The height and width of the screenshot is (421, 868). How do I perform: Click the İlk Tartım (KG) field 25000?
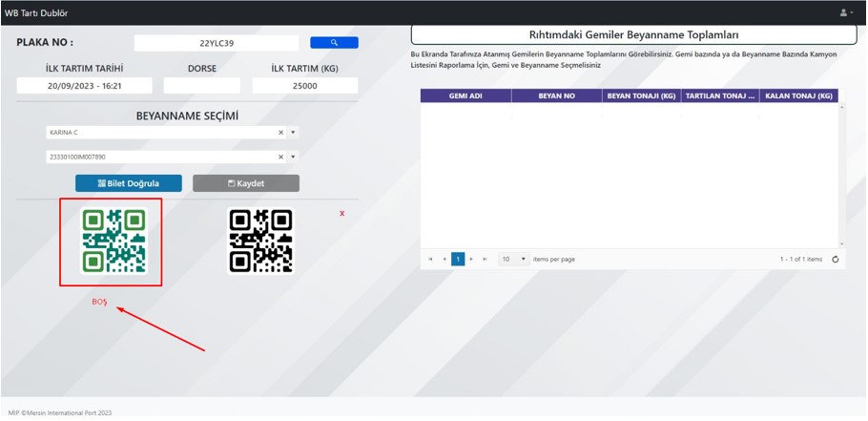(x=305, y=86)
